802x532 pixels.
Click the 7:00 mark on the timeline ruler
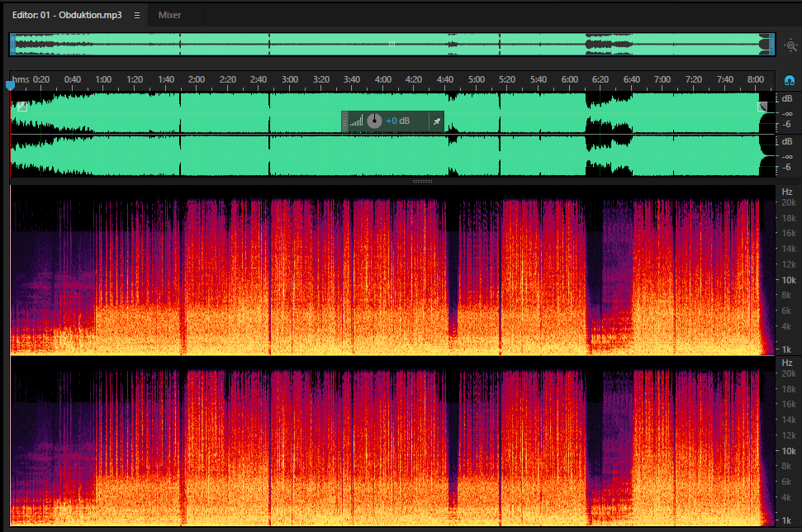pyautogui.click(x=662, y=79)
